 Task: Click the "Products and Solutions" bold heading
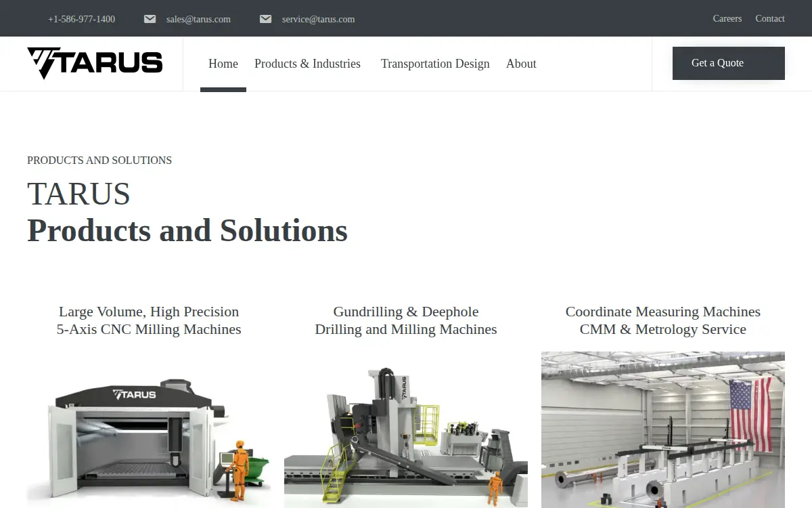tap(187, 230)
